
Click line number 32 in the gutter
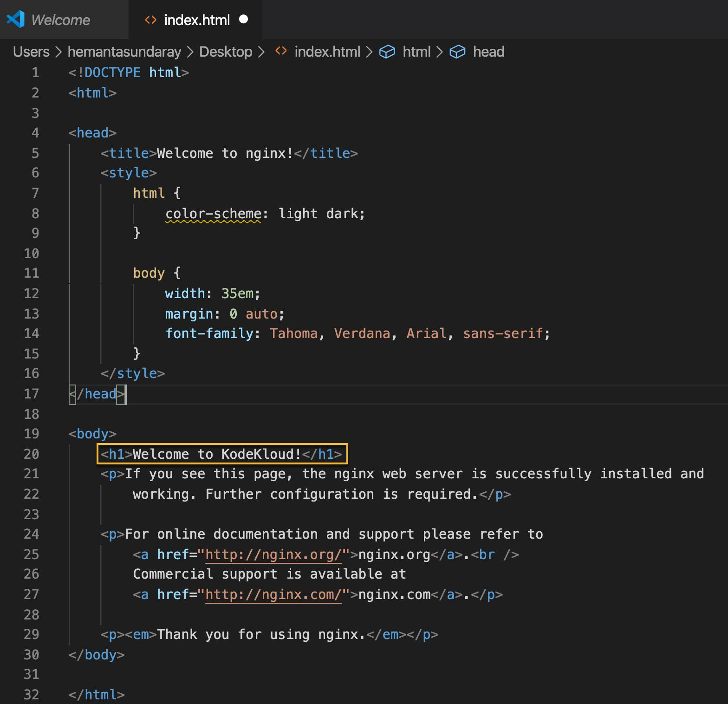click(32, 695)
